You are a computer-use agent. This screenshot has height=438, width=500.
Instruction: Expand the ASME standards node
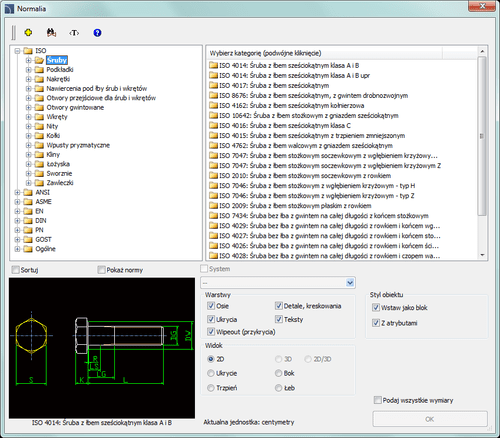18,202
